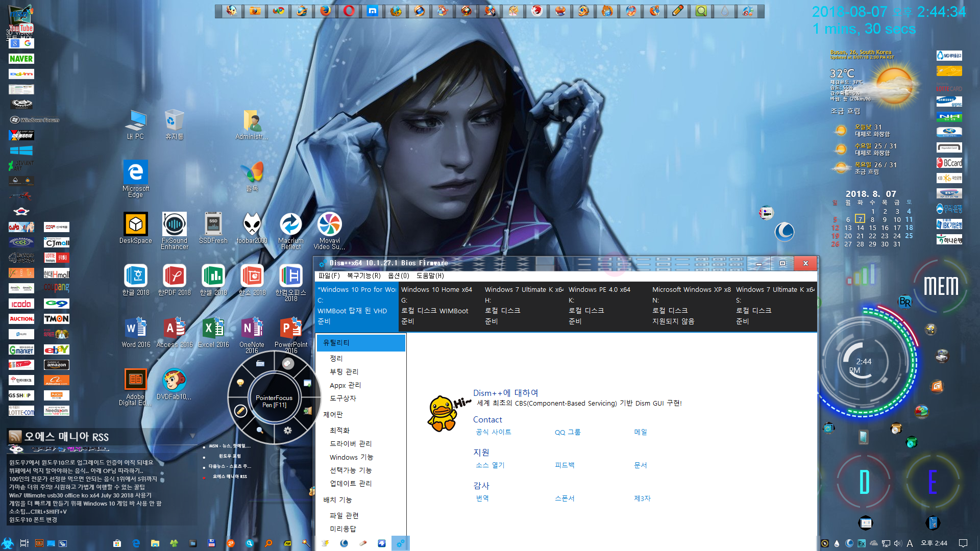Screen dimensions: 980x551
Task: Open amazon shortcut in left sidebar
Action: pyautogui.click(x=57, y=365)
